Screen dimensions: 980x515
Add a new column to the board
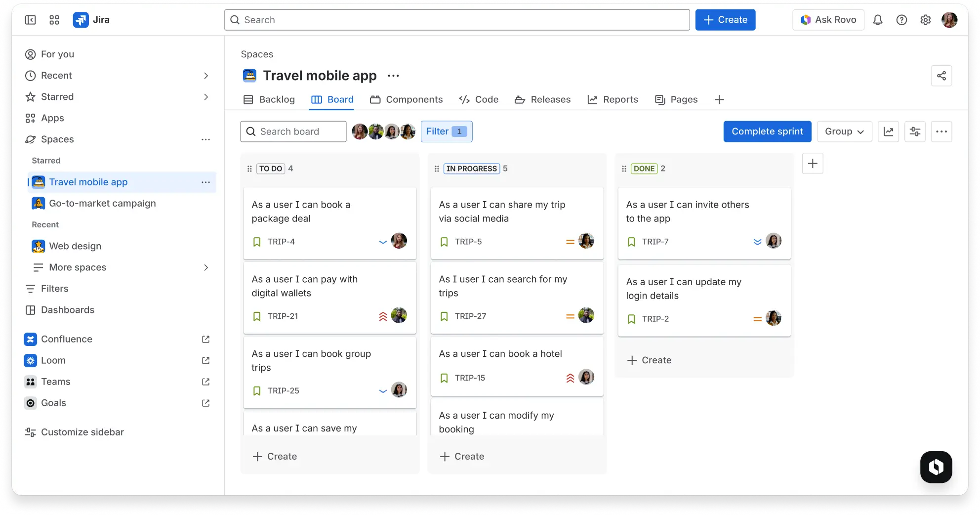pyautogui.click(x=813, y=164)
